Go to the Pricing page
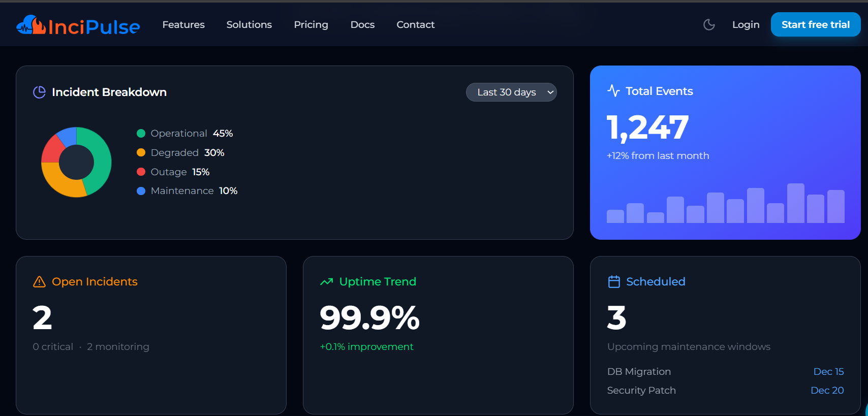This screenshot has width=868, height=416. tap(311, 25)
